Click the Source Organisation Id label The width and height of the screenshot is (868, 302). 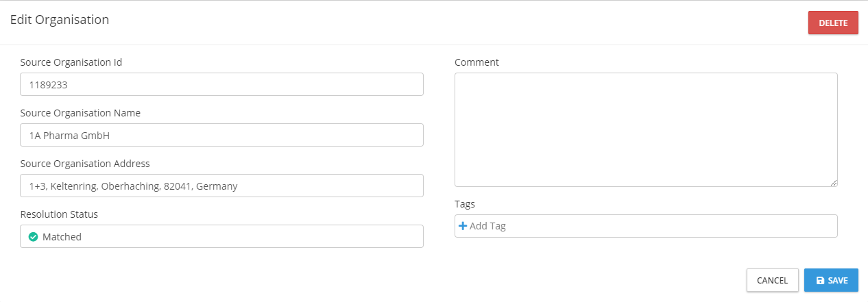(71, 62)
